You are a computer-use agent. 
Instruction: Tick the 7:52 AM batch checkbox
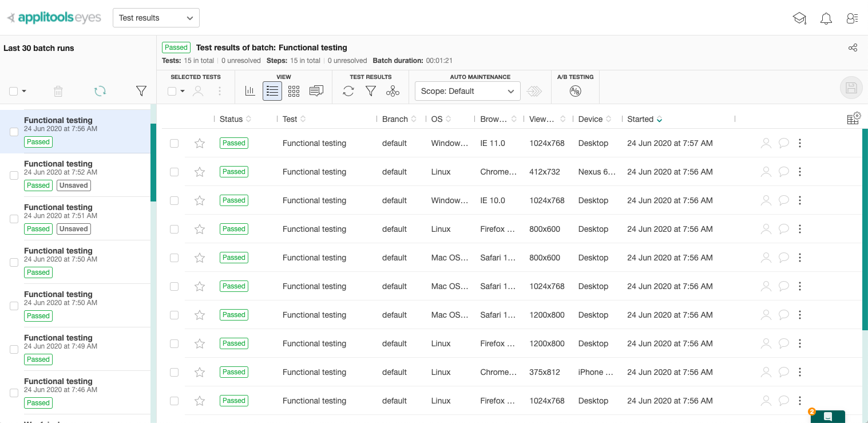tap(14, 175)
